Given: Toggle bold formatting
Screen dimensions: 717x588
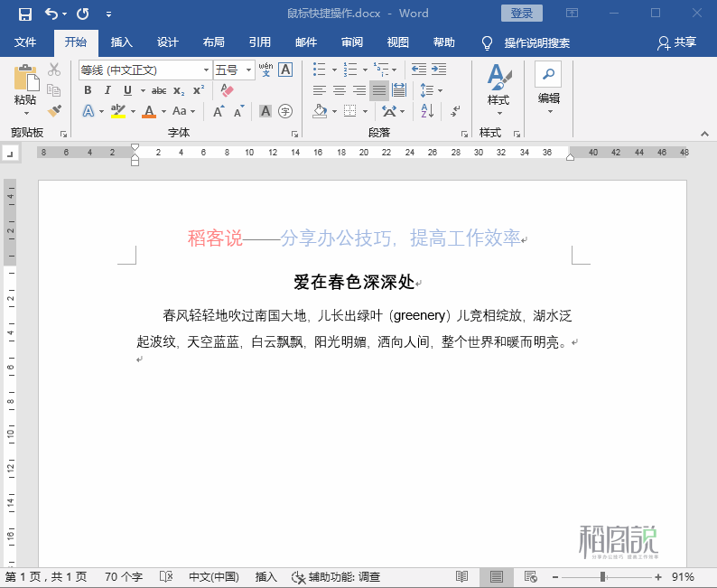Looking at the screenshot, I should [x=88, y=90].
